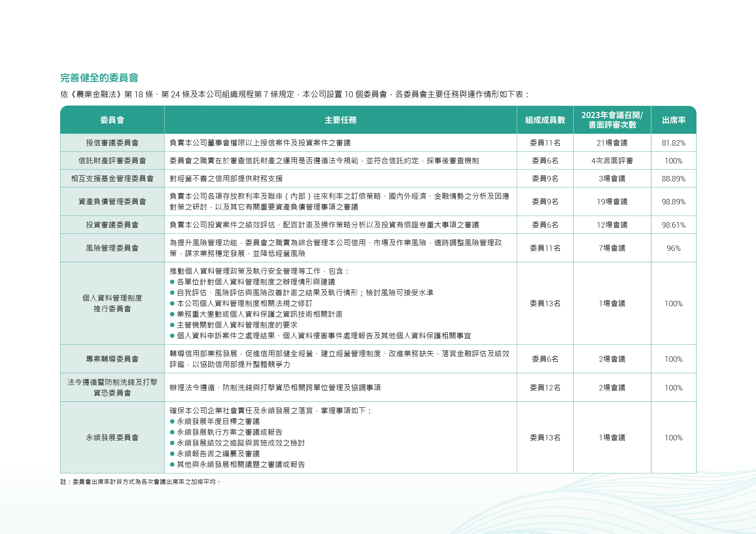
Task: Click the 98.61% attendance value
Action: (x=674, y=225)
